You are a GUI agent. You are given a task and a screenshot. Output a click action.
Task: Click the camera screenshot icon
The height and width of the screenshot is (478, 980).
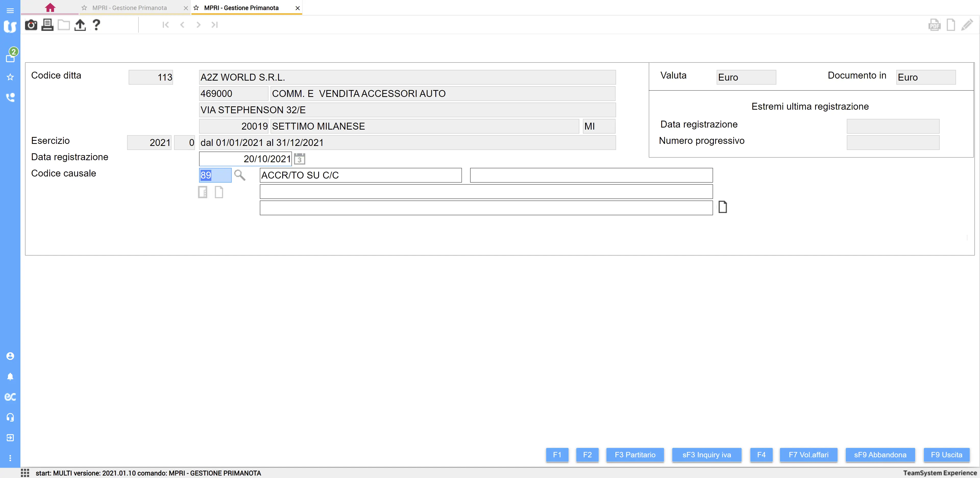click(x=31, y=25)
